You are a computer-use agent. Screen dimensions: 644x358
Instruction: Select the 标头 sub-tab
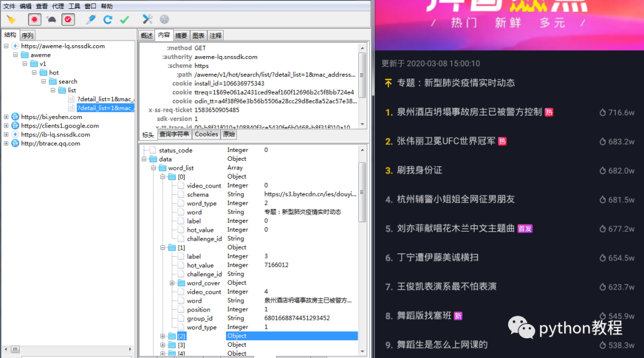click(148, 135)
